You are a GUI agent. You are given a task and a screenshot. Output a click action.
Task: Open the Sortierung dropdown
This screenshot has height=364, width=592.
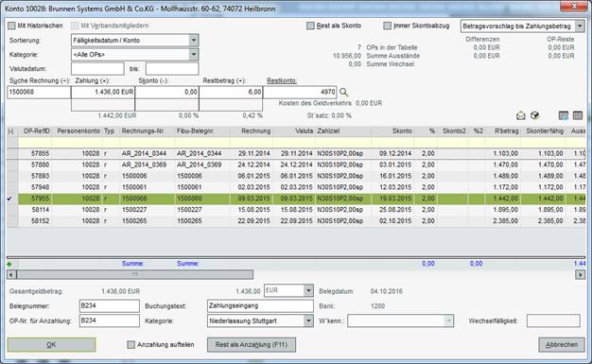(194, 41)
